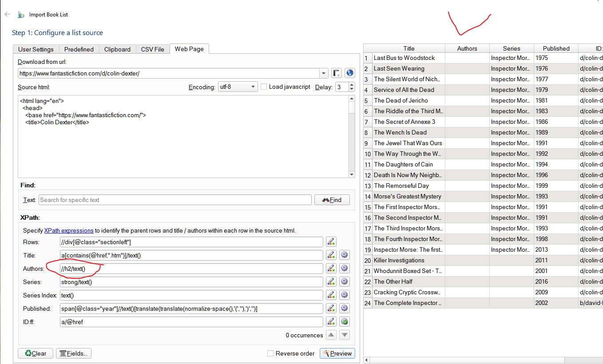Click the ID:ff XPath input field
Image resolution: width=603 pixels, height=364 pixels.
point(191,322)
